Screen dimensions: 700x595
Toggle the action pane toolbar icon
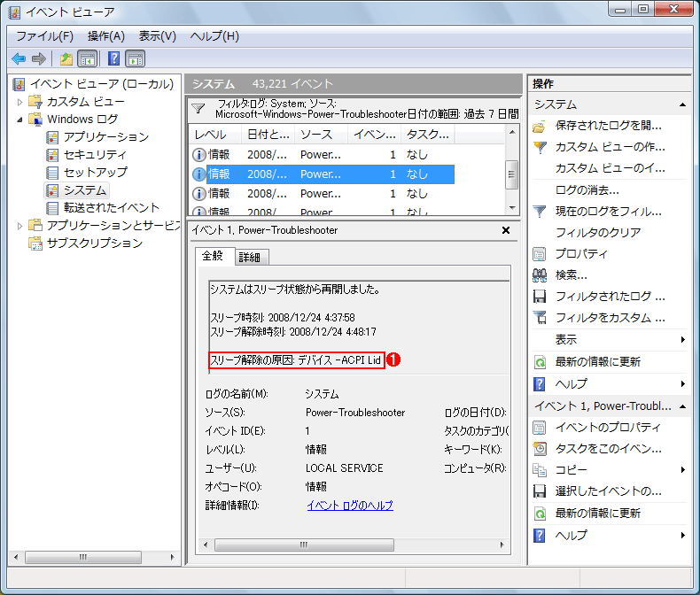(x=136, y=58)
